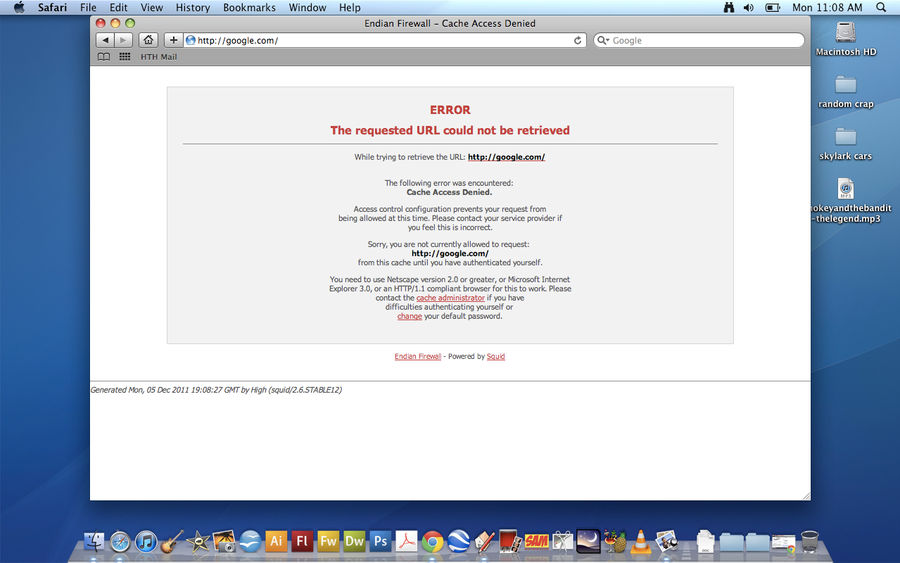900x563 pixels.
Task: Open the Edit menu
Action: tap(118, 7)
